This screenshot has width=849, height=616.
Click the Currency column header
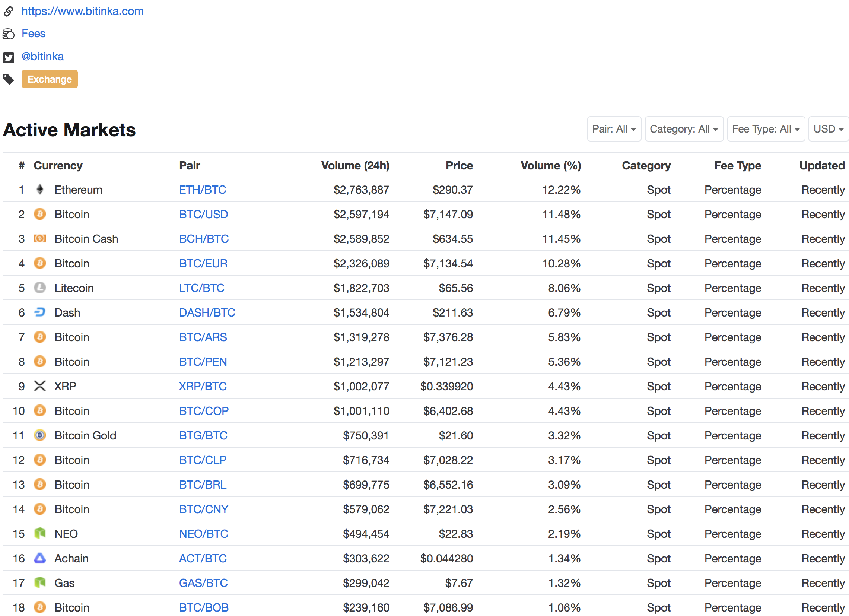pos(58,165)
